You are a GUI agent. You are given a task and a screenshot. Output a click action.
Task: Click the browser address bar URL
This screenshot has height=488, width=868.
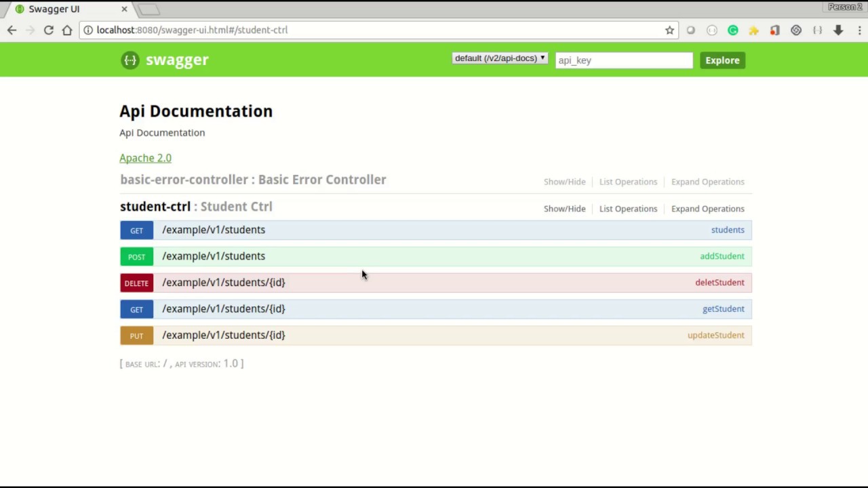192,30
